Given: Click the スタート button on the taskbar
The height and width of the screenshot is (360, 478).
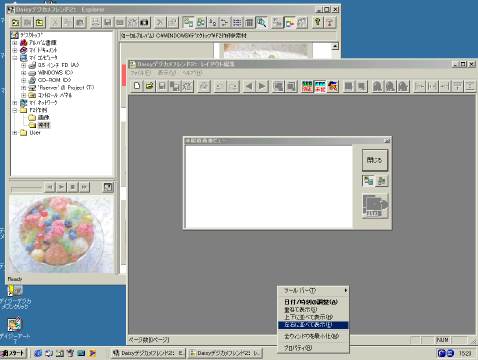Looking at the screenshot, I should pyautogui.click(x=13, y=353).
